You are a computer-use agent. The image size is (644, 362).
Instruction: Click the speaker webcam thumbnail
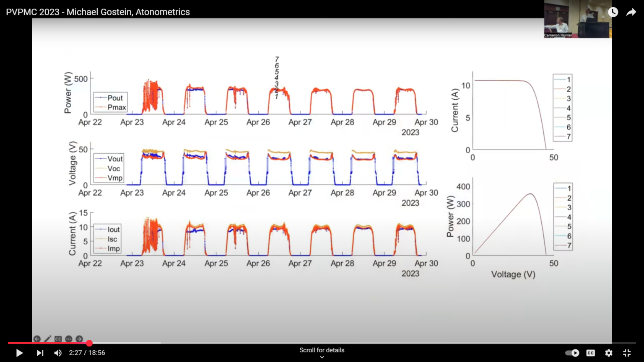tap(578, 19)
